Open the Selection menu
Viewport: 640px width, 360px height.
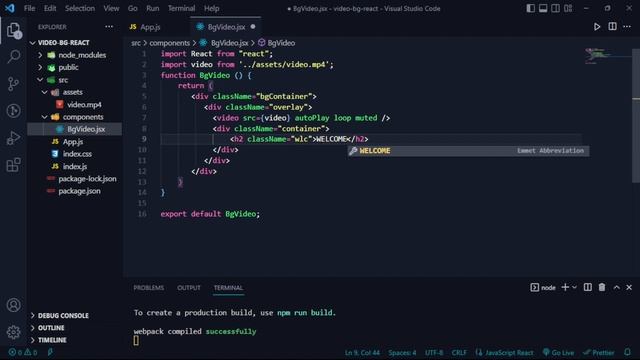pyautogui.click(x=80, y=8)
